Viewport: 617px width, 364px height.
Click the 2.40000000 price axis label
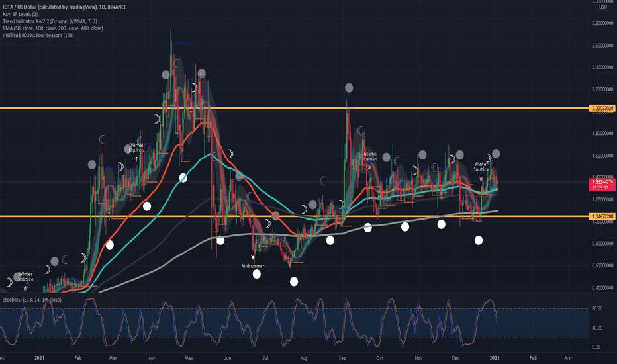point(602,68)
